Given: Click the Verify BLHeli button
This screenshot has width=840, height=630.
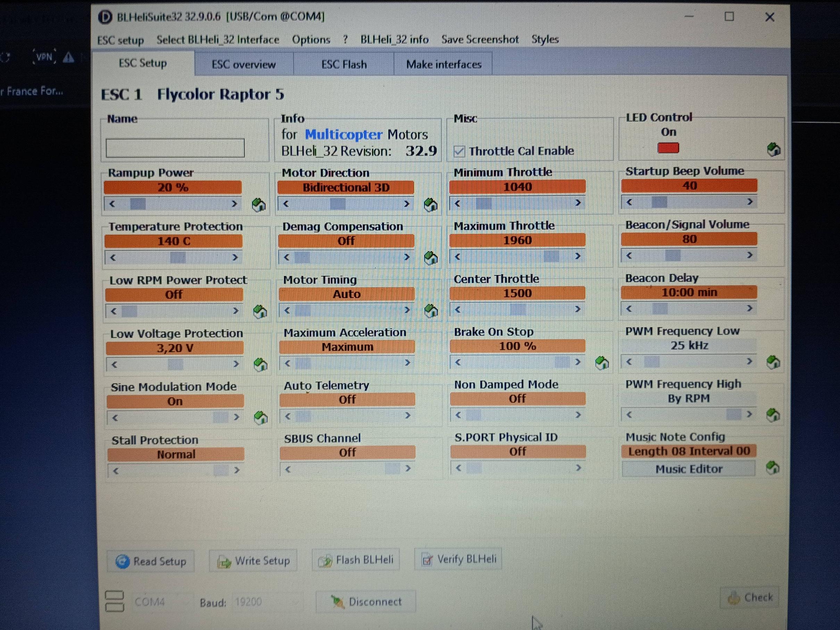Looking at the screenshot, I should pyautogui.click(x=458, y=559).
